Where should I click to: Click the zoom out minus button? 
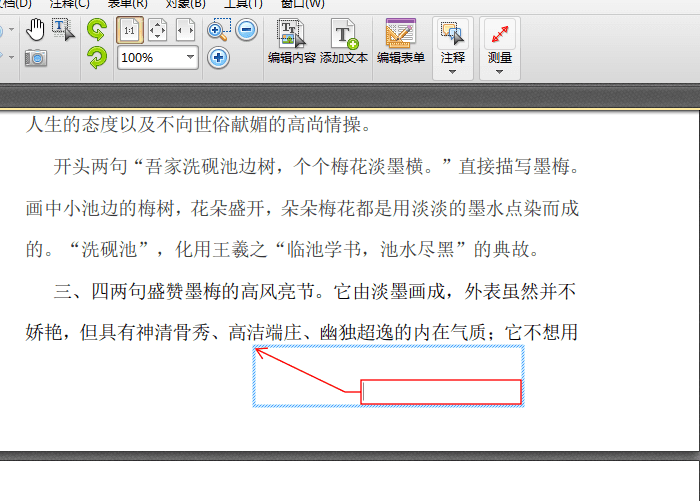(x=246, y=29)
